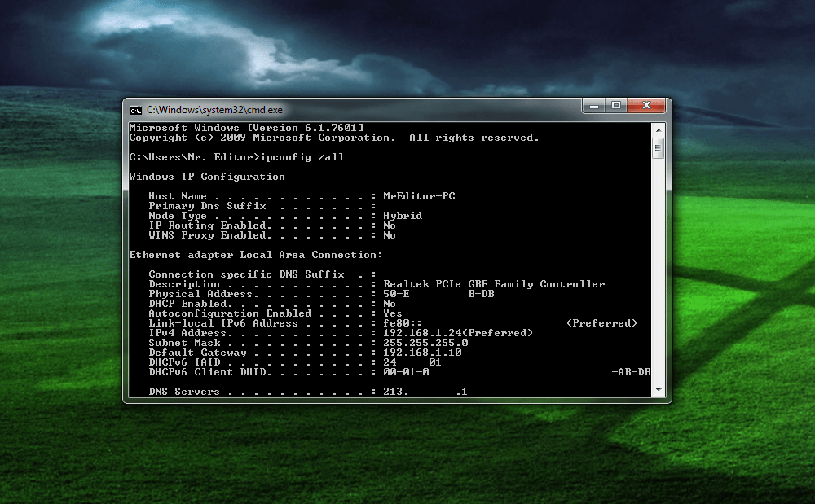Click the Link-local IPv6 value fe80::
The image size is (815, 504).
403,323
